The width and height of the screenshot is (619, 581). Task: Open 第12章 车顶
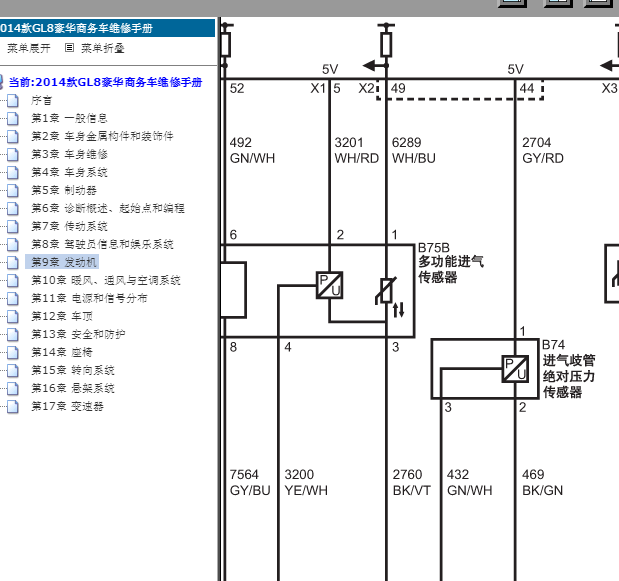[62, 316]
